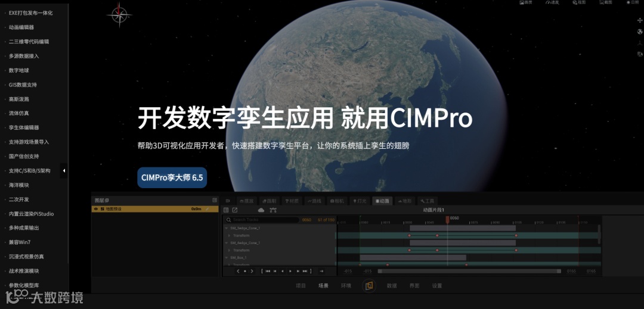Jump to the start of the animation
Viewport: 644px width, 309px height.
pos(268,271)
